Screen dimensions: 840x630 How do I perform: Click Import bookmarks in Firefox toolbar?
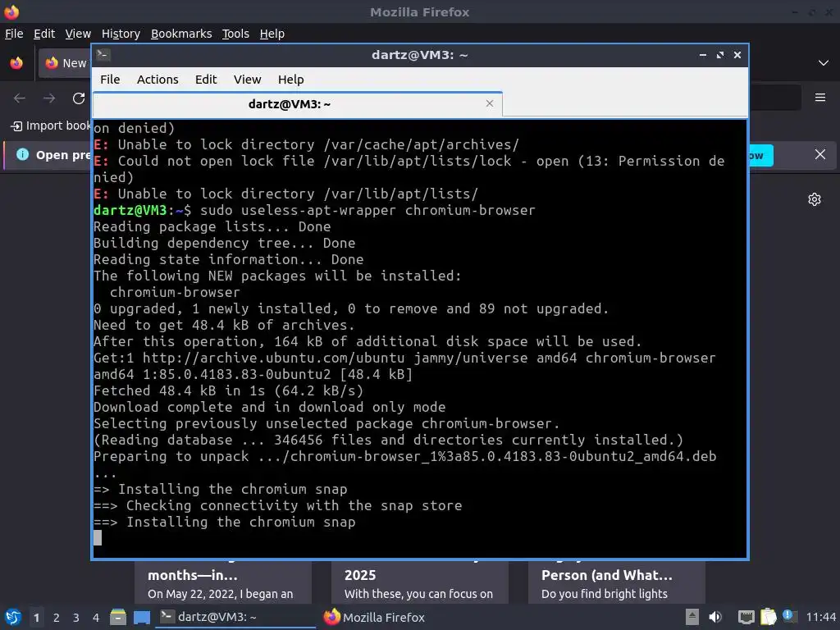[51, 126]
